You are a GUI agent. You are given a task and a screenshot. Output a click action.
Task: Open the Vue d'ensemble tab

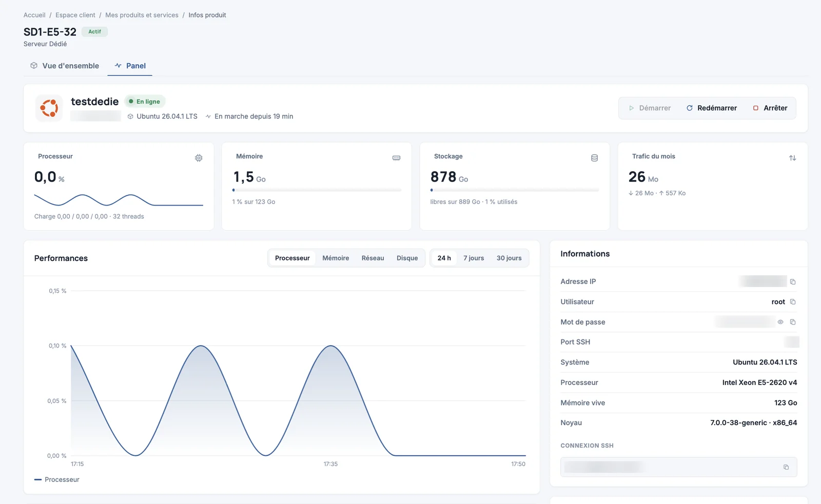65,66
